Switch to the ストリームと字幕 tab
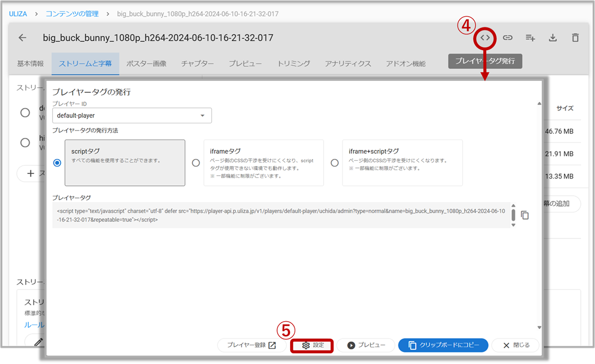The image size is (595, 364). click(85, 64)
